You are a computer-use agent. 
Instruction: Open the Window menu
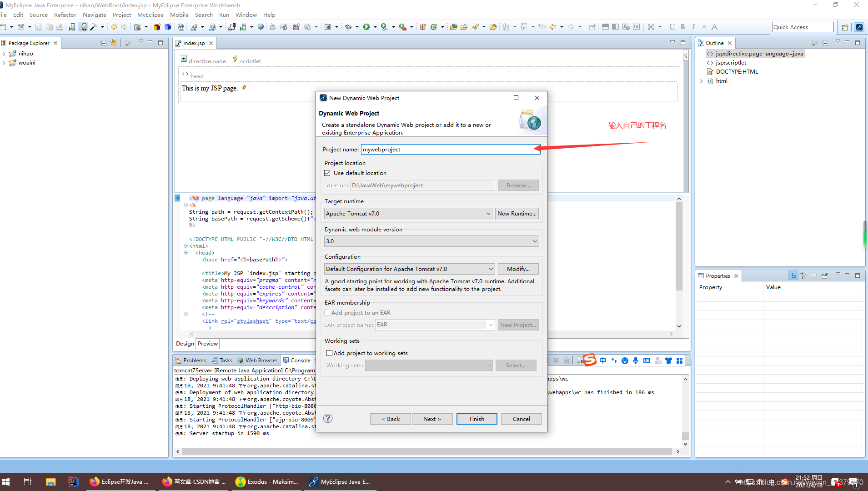(x=246, y=15)
